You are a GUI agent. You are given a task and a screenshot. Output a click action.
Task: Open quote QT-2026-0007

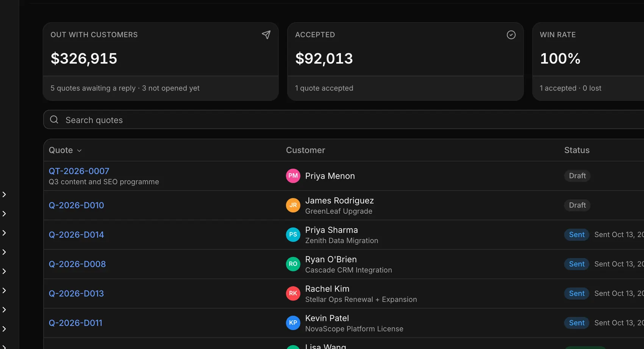coord(79,171)
